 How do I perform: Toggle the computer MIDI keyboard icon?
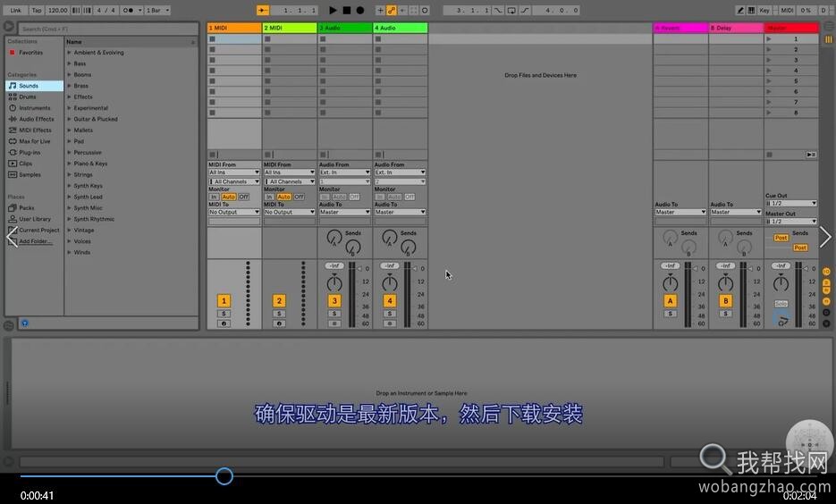(x=751, y=10)
